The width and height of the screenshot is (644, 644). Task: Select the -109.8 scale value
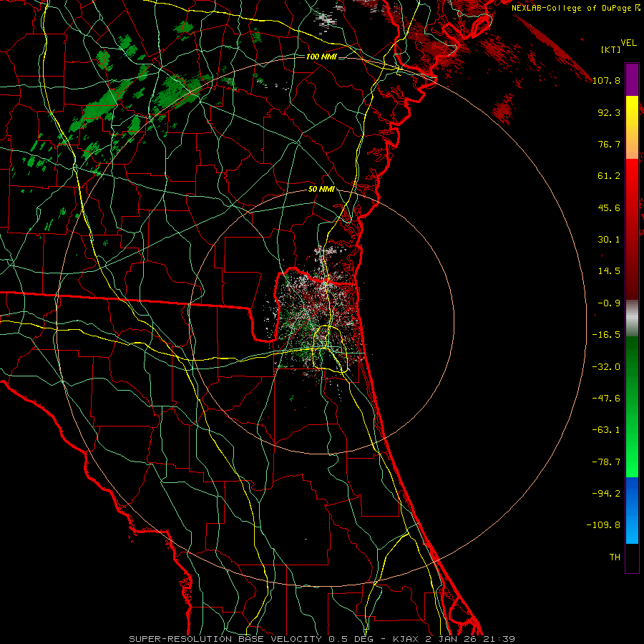coord(604,525)
